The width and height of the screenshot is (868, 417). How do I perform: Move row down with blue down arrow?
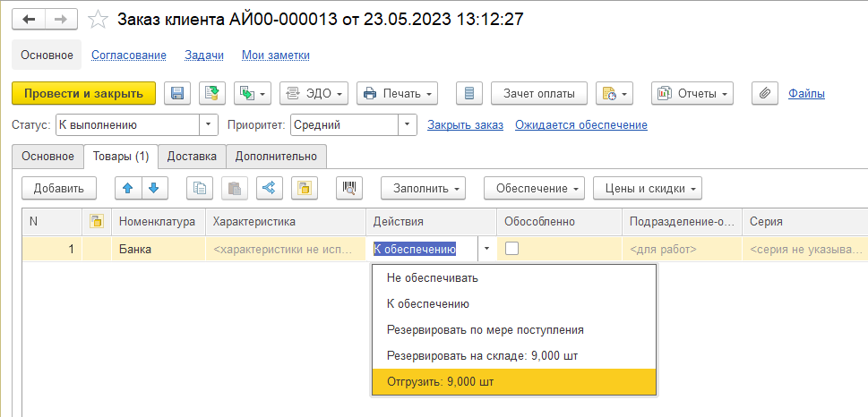coord(154,188)
